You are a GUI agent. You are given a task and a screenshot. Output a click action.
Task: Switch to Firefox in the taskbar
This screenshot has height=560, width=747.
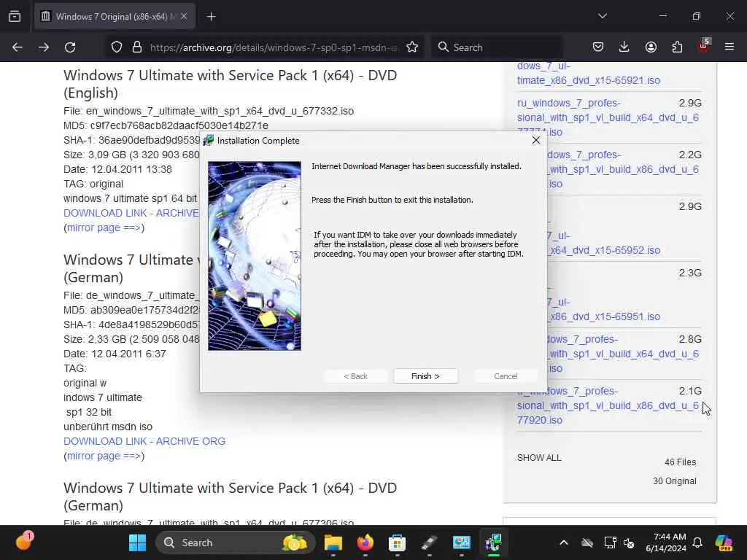[365, 542]
